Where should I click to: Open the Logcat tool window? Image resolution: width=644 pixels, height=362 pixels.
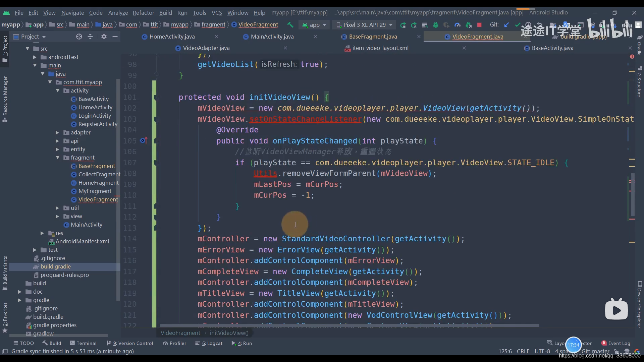point(209,343)
